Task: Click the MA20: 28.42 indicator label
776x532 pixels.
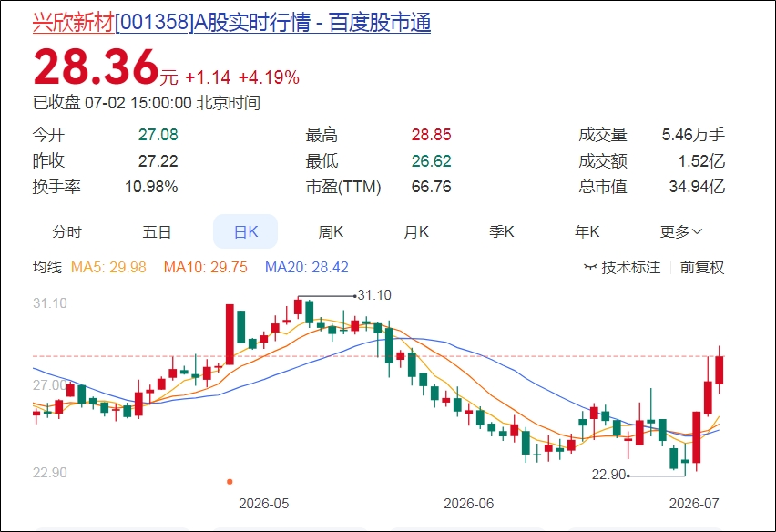Action: click(x=306, y=267)
